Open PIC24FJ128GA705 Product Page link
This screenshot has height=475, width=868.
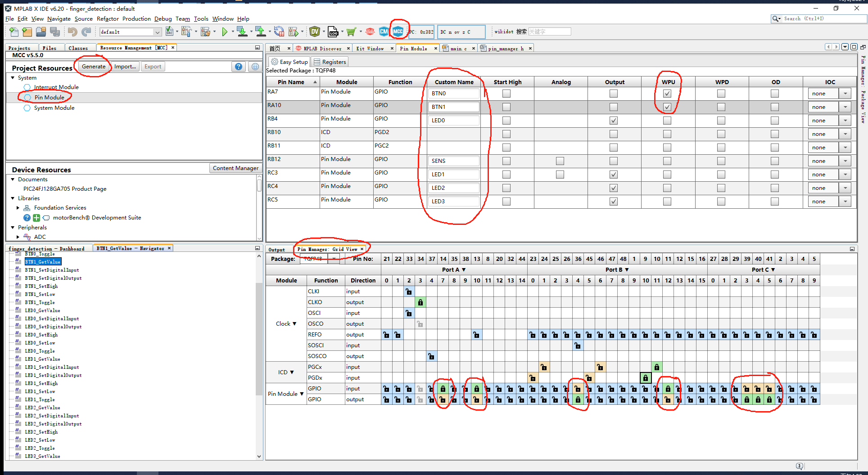coord(65,189)
